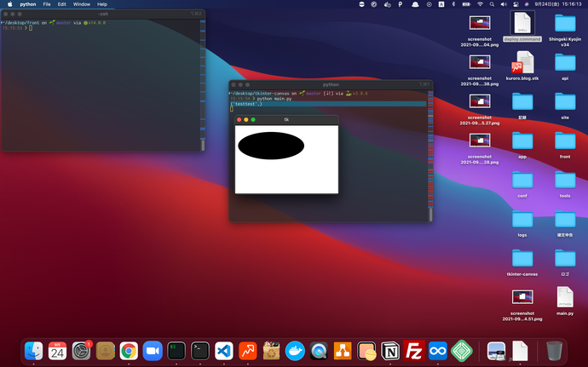Click the ('testtest',) output line
Screen dimensions: 588x367
[x=328, y=104]
